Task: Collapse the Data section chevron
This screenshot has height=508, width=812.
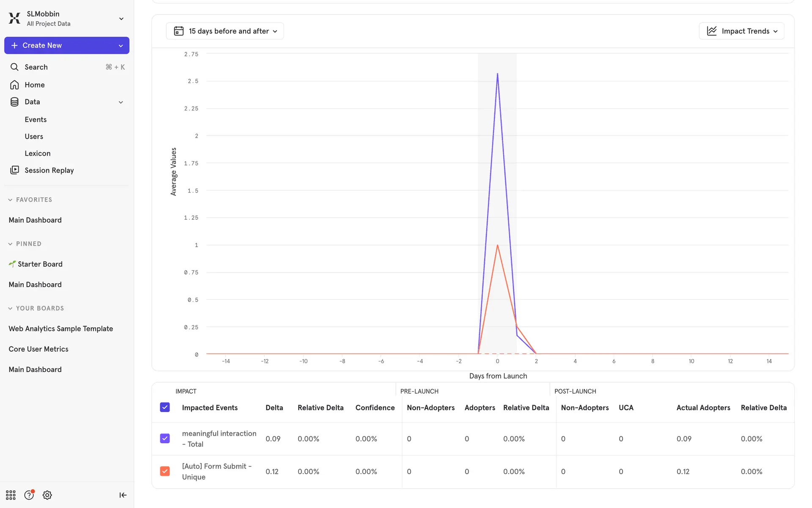Action: [x=121, y=102]
